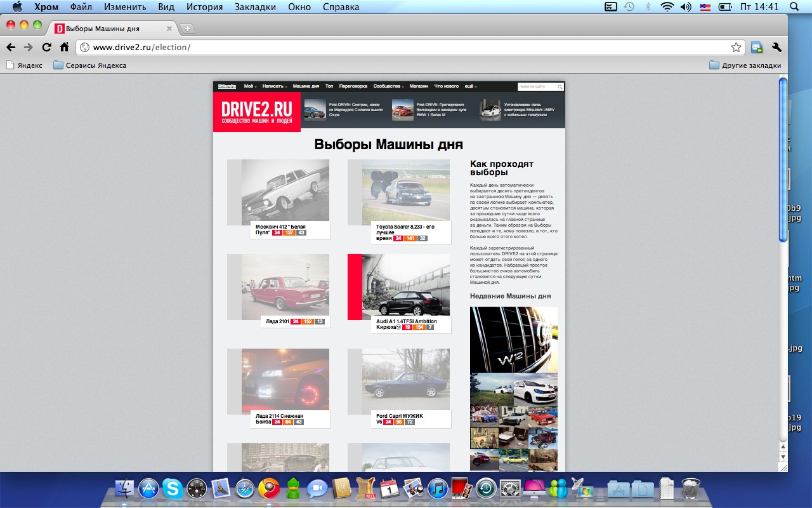Image resolution: width=812 pixels, height=508 pixels.
Task: Click the DRIVE2.RU red logo
Action: pyautogui.click(x=257, y=112)
